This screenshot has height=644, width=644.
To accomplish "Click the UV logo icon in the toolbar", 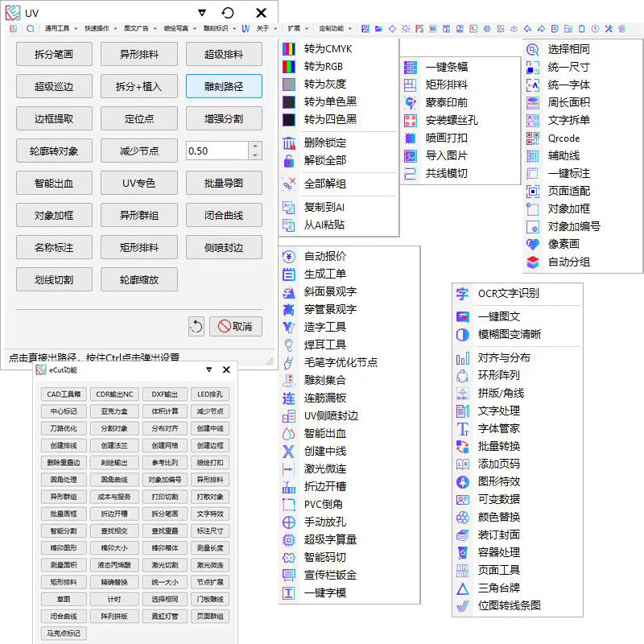I will point(246,29).
